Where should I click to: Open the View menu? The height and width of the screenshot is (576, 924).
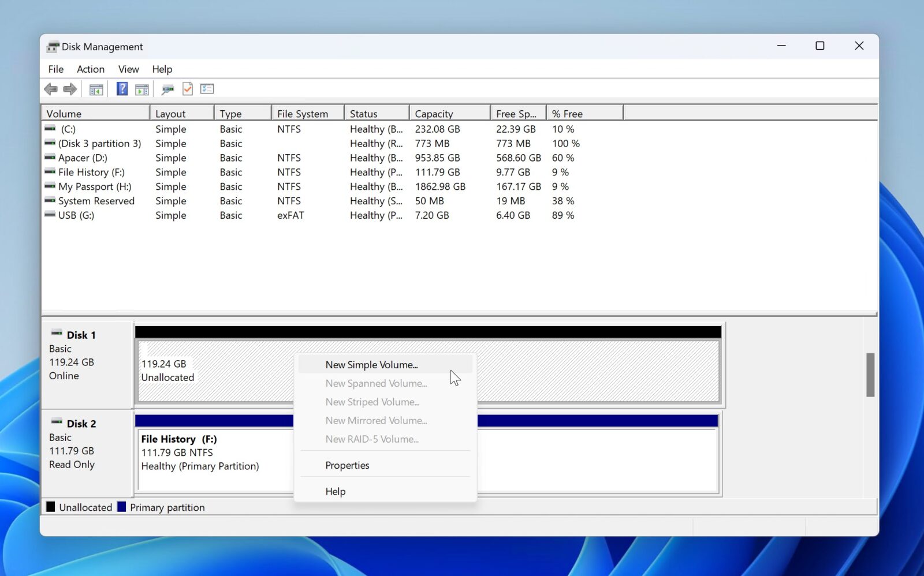tap(128, 69)
